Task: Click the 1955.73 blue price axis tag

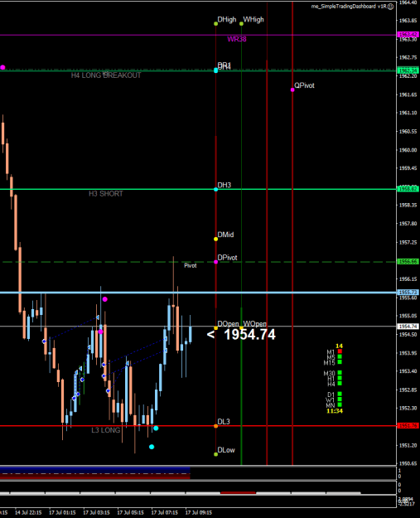Action: 408,293
